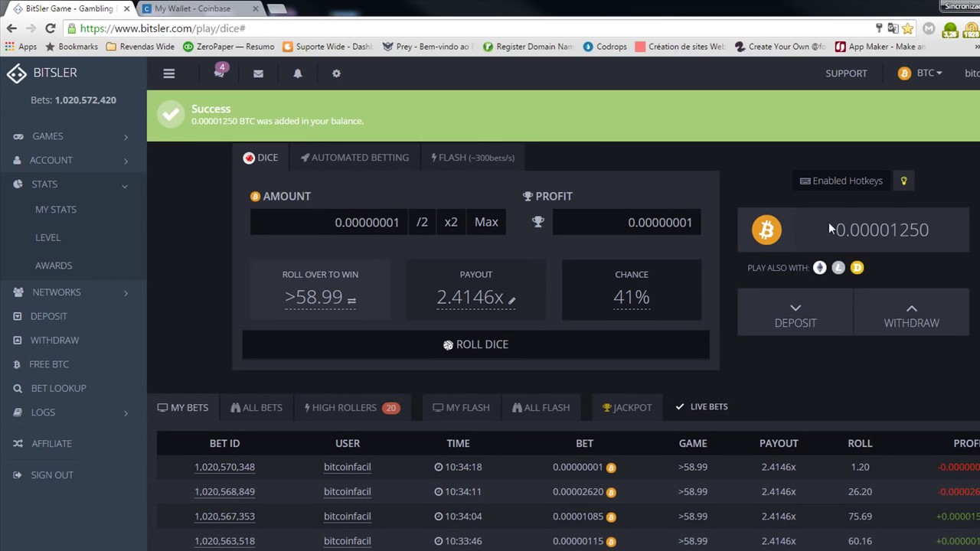Image resolution: width=980 pixels, height=551 pixels.
Task: Click user bitcoinfacil in row 1,020,567,353
Action: point(347,517)
